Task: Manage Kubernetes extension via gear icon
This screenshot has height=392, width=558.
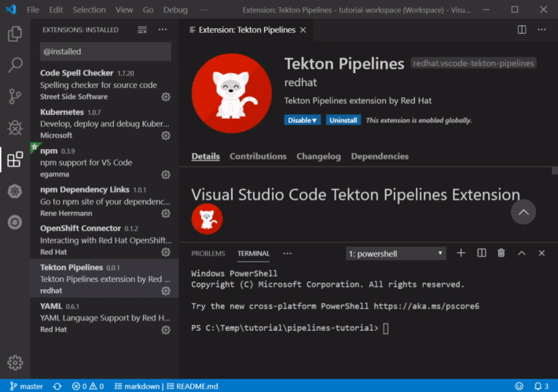Action: pyautogui.click(x=166, y=136)
